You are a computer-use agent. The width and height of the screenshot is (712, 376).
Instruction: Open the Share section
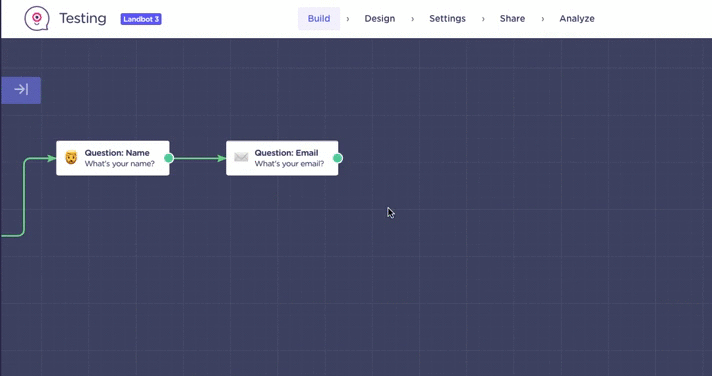512,19
